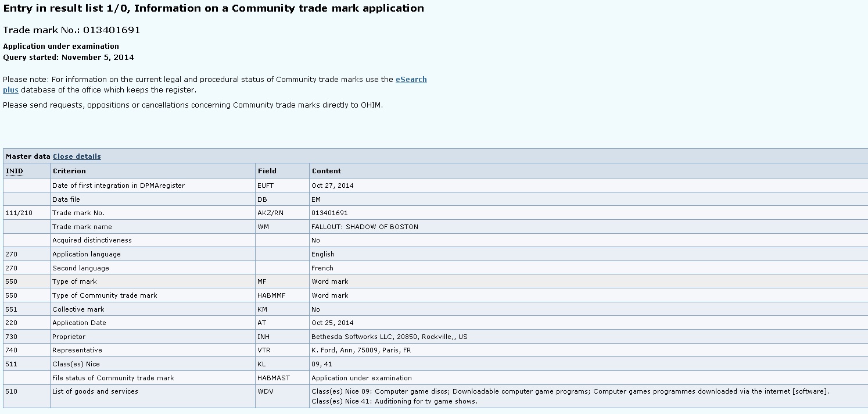This screenshot has width=868, height=414.
Task: Click the Criterion column header
Action: coord(69,171)
